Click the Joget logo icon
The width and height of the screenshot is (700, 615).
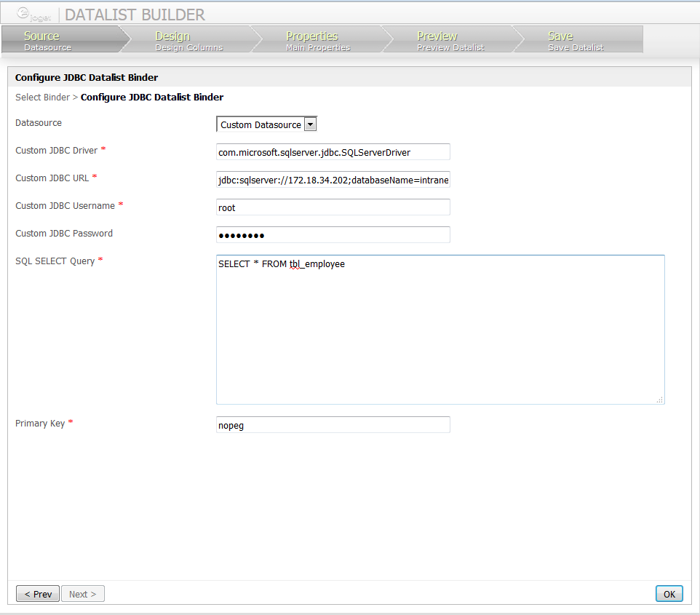click(33, 15)
